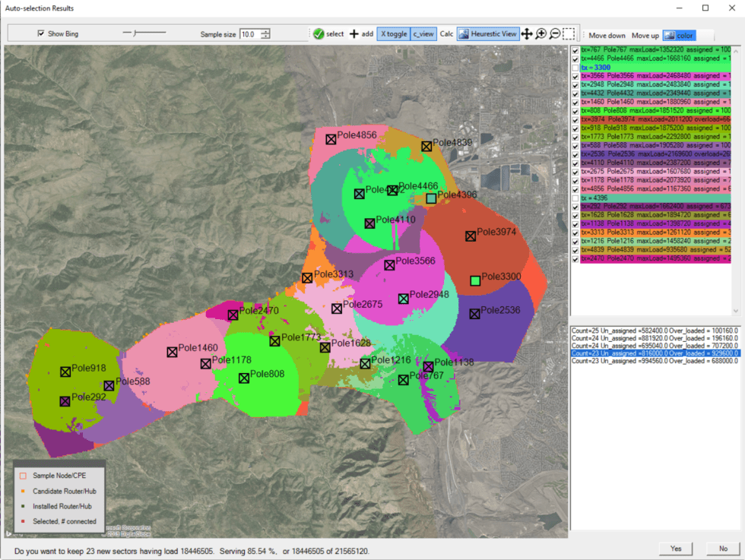Image resolution: width=745 pixels, height=560 pixels.
Task: Run the Calc command
Action: pyautogui.click(x=447, y=34)
